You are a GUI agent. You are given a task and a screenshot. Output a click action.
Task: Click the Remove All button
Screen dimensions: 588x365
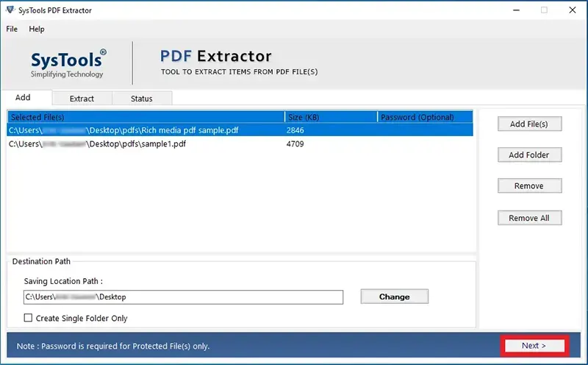pos(529,218)
